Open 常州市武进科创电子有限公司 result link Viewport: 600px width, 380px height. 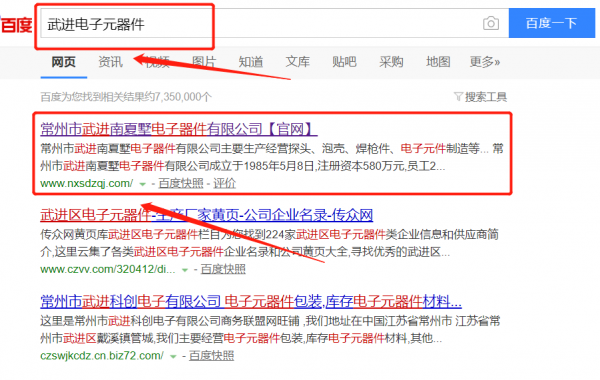pyautogui.click(x=251, y=302)
